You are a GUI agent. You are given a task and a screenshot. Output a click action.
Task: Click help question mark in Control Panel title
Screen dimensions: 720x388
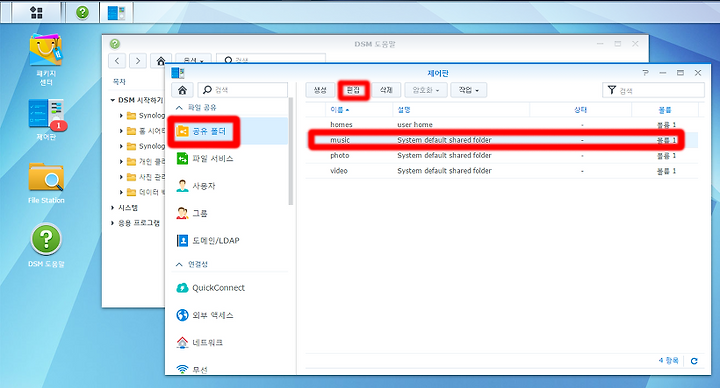(645, 73)
